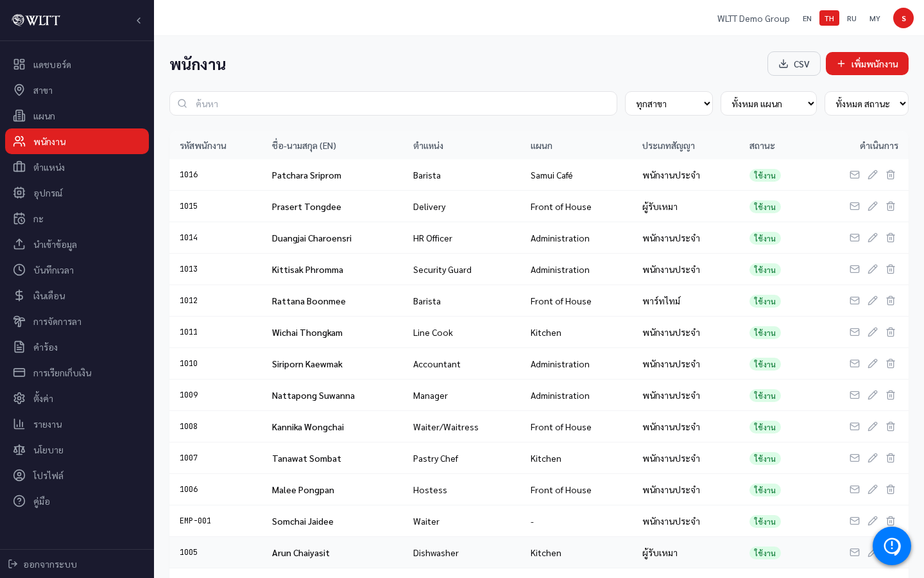Image resolution: width=924 pixels, height=578 pixels.
Task: Send email to Kittisak Phromma via envelope icon
Action: pyautogui.click(x=855, y=269)
